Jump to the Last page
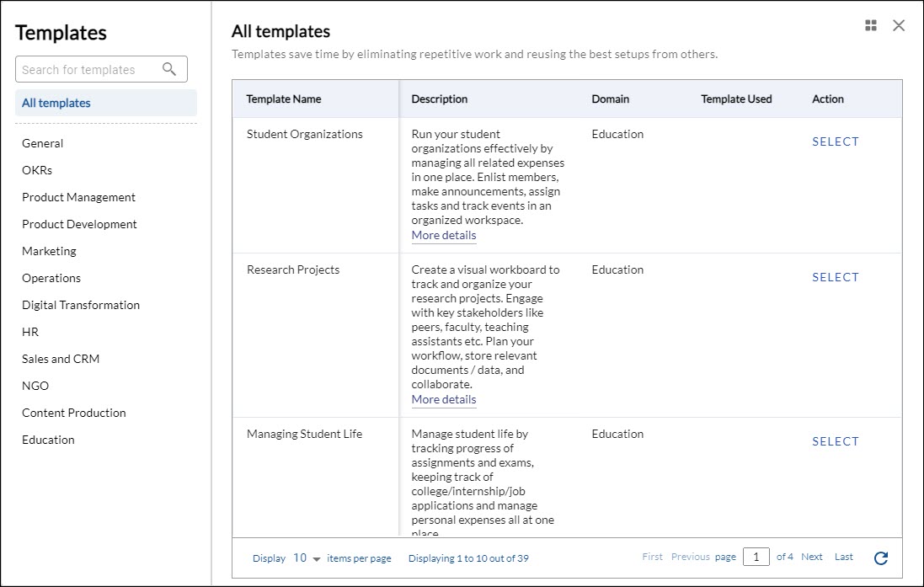This screenshot has width=924, height=587. tap(843, 557)
